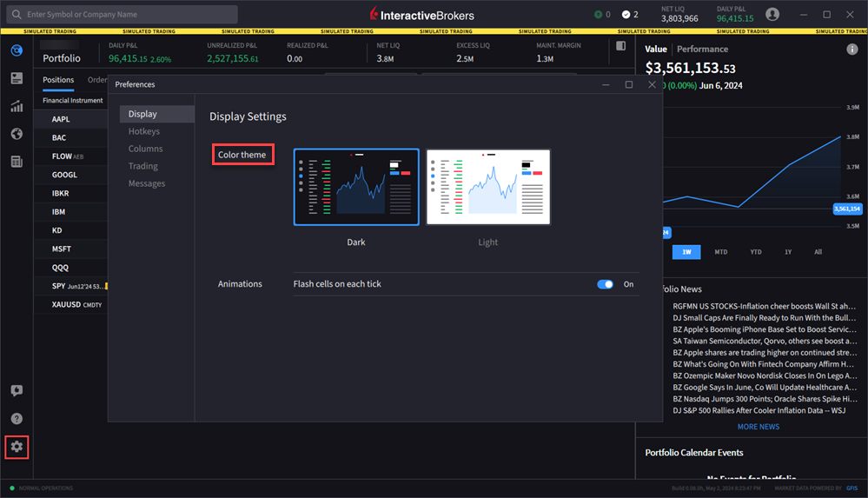The width and height of the screenshot is (868, 498).
Task: Open the Hotkeys preferences section
Action: [144, 131]
